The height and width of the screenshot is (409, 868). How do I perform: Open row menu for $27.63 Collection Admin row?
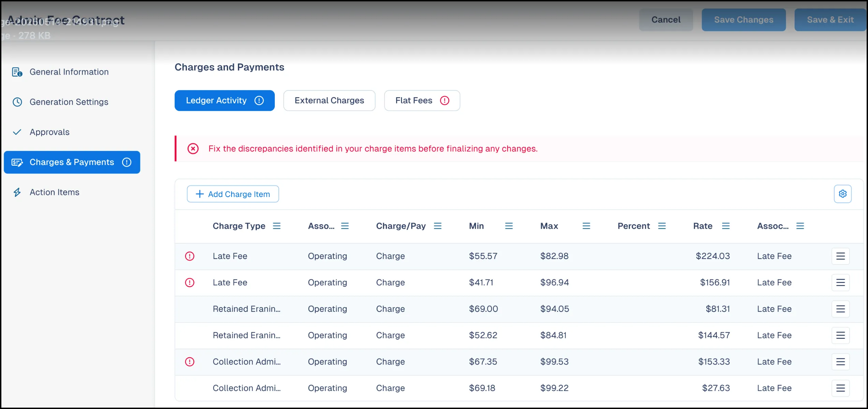click(x=840, y=388)
